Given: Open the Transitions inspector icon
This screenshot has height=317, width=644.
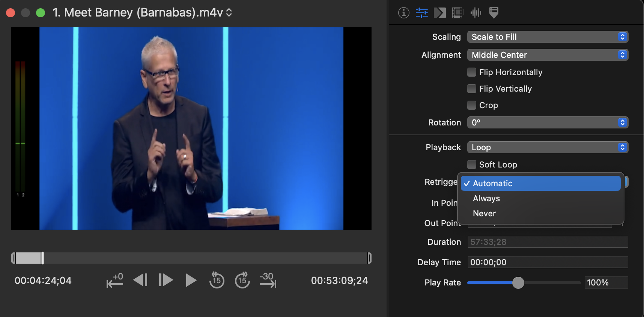Looking at the screenshot, I should coord(439,13).
